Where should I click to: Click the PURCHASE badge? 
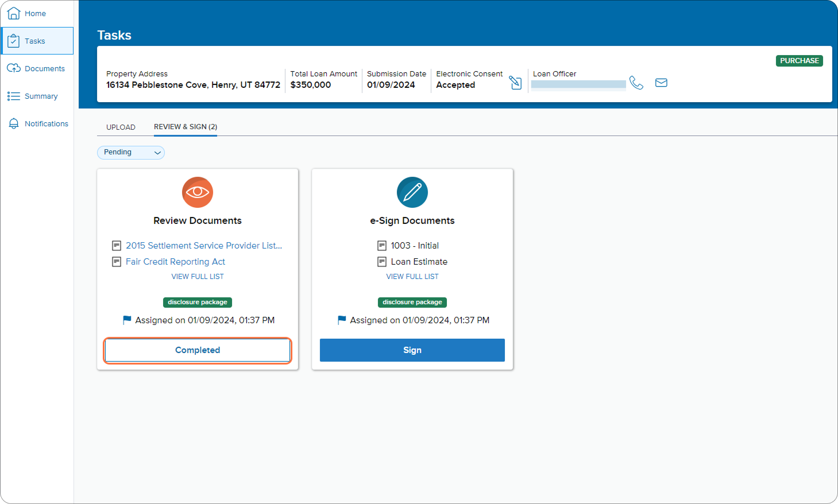click(x=800, y=61)
